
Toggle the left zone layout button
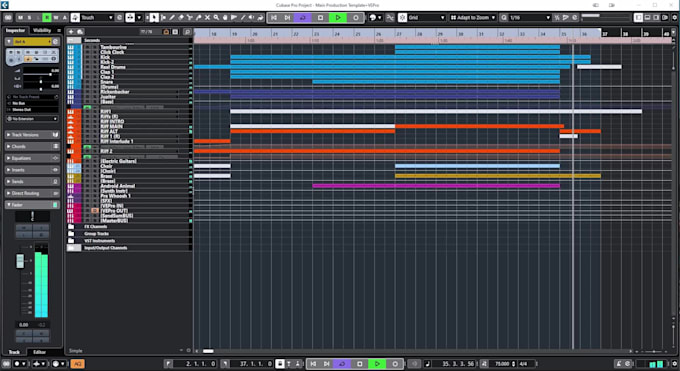tap(638, 17)
